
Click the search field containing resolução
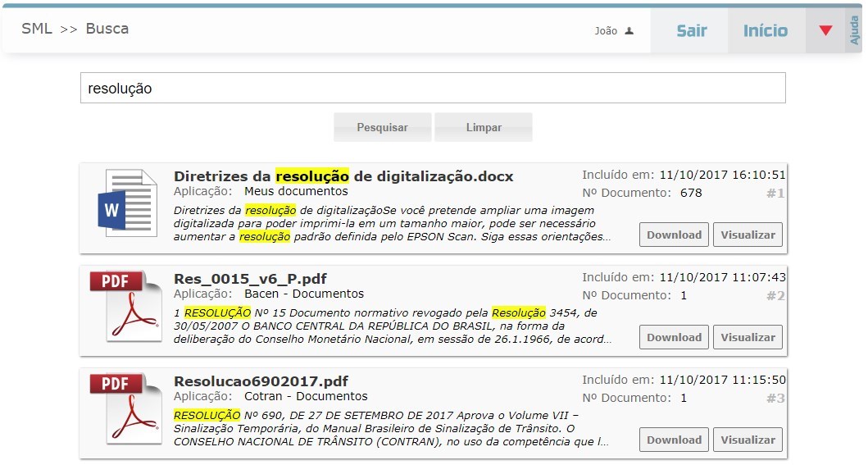point(432,89)
